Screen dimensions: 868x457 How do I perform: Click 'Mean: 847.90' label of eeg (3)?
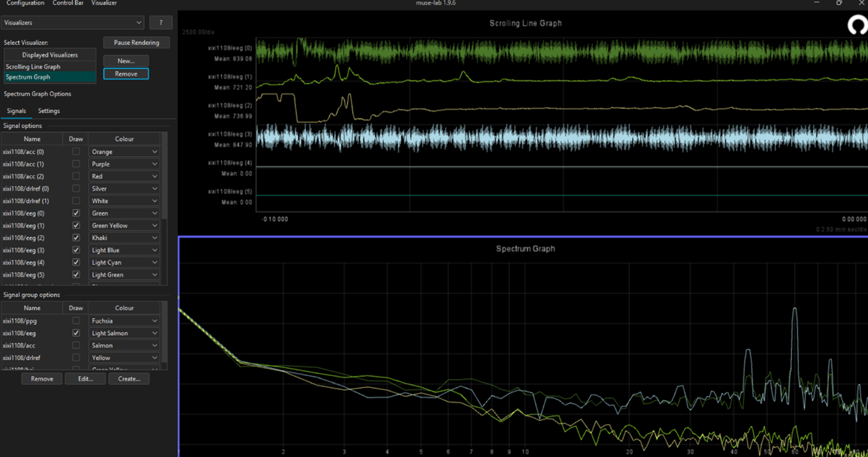[x=233, y=145]
